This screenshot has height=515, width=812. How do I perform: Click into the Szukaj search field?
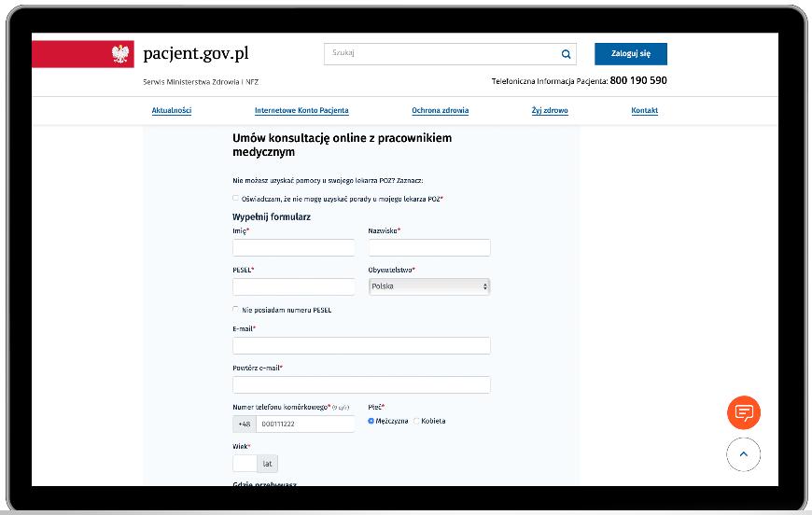pyautogui.click(x=439, y=54)
